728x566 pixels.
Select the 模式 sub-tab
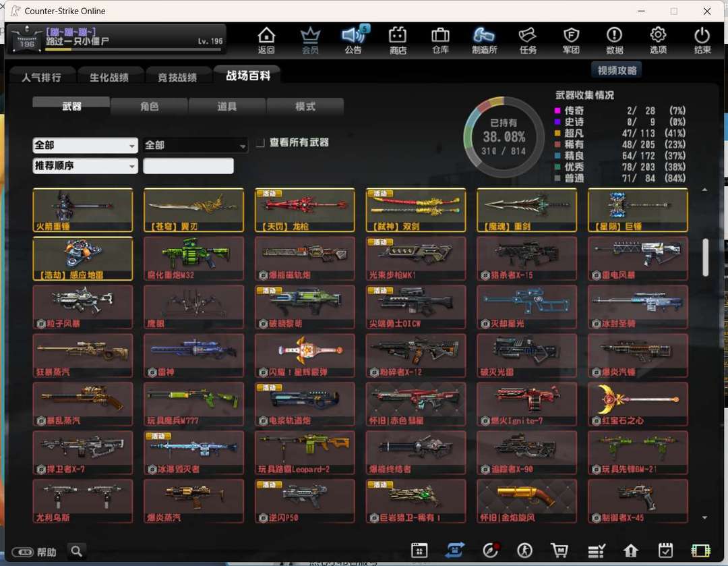coord(305,107)
